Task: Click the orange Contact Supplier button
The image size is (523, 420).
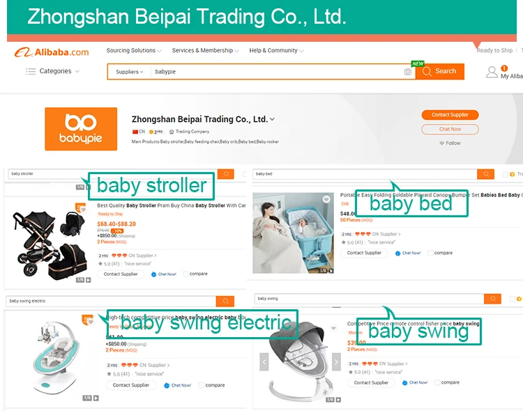Action: pos(450,115)
